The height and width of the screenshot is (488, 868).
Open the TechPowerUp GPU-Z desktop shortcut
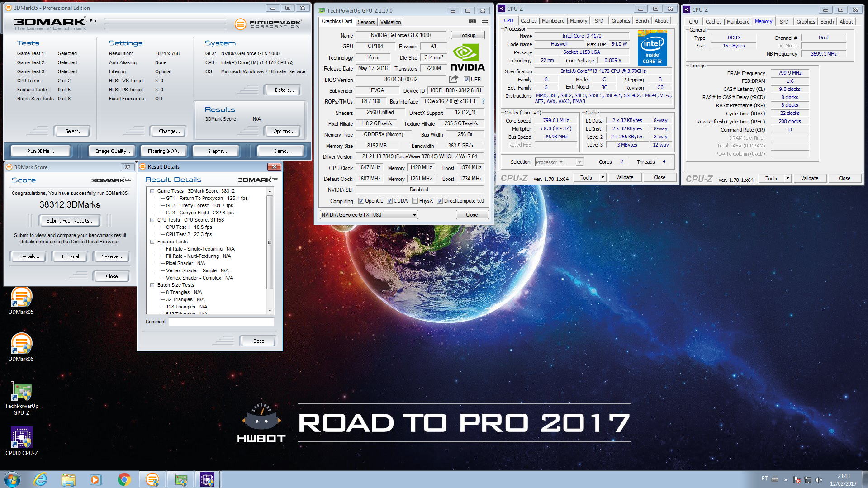point(21,398)
